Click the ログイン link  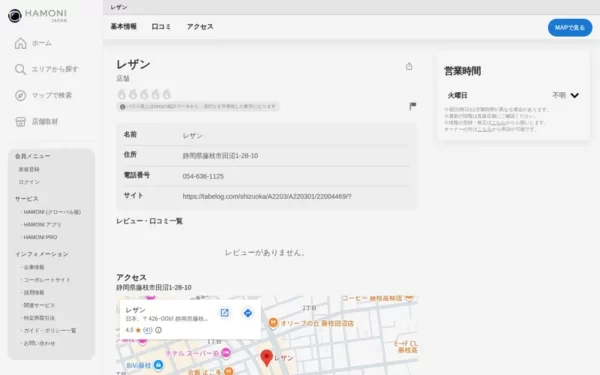29,182
